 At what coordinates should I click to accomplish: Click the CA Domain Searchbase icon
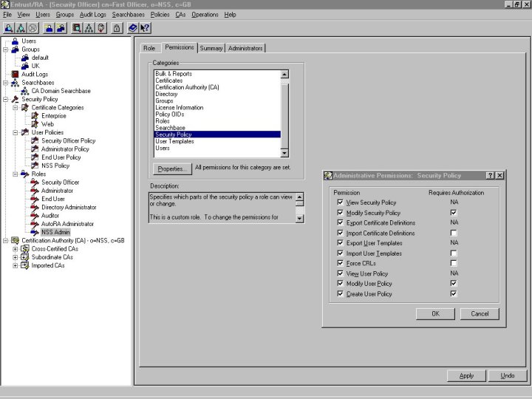click(x=25, y=91)
